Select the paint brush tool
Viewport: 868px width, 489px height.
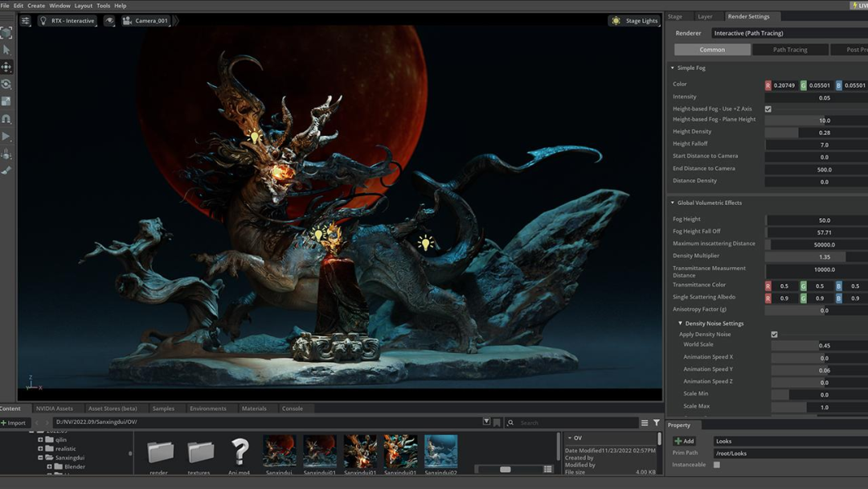[x=6, y=171]
